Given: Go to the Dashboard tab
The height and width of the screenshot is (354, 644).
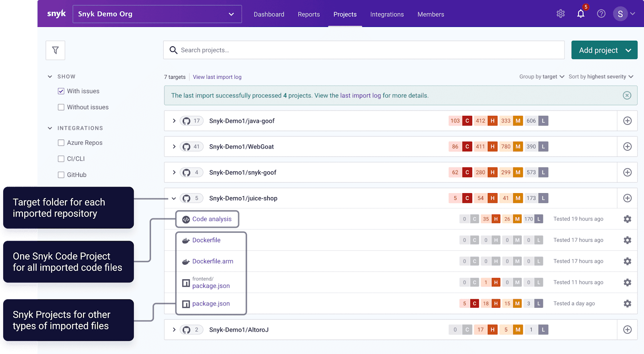Looking at the screenshot, I should [269, 14].
